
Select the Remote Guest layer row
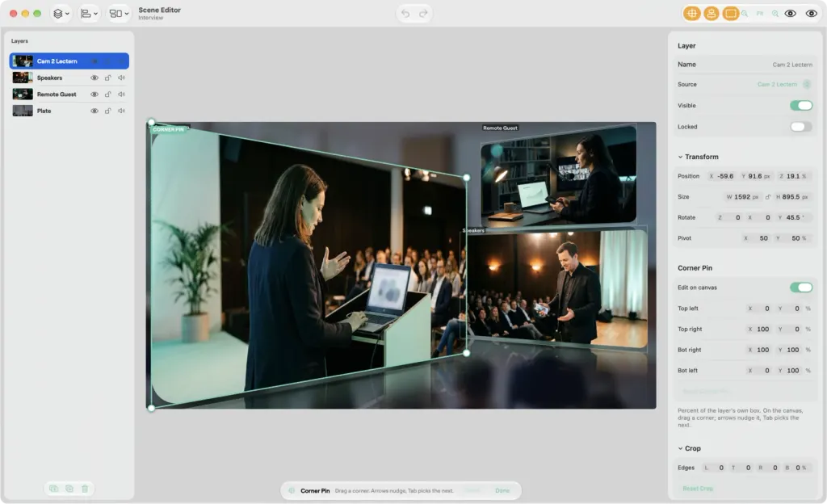click(69, 94)
